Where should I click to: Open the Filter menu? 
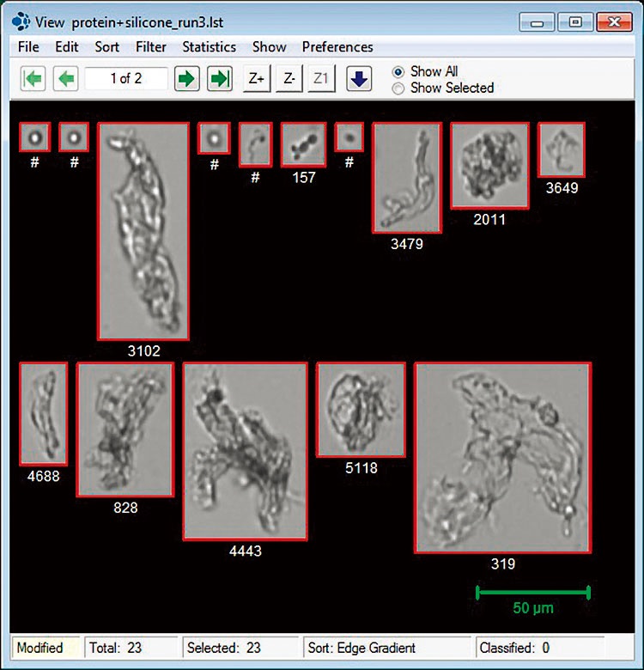[x=151, y=46]
